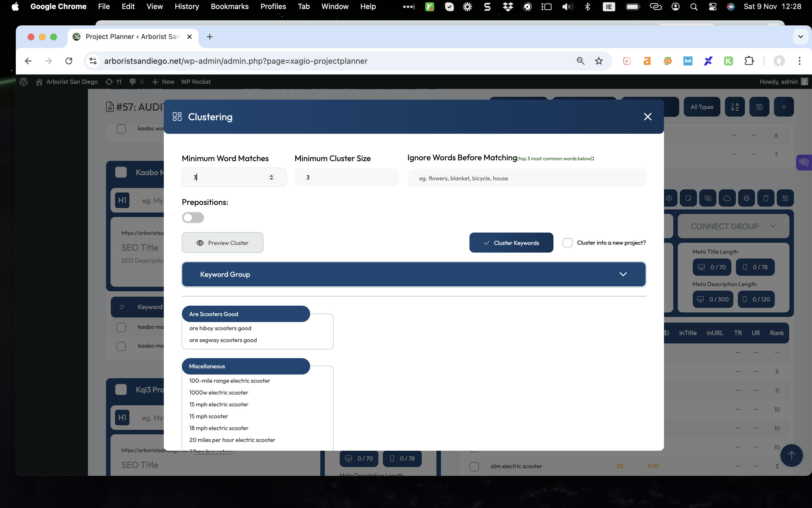This screenshot has width=812, height=508.
Task: Open the Profiles menu
Action: click(273, 7)
